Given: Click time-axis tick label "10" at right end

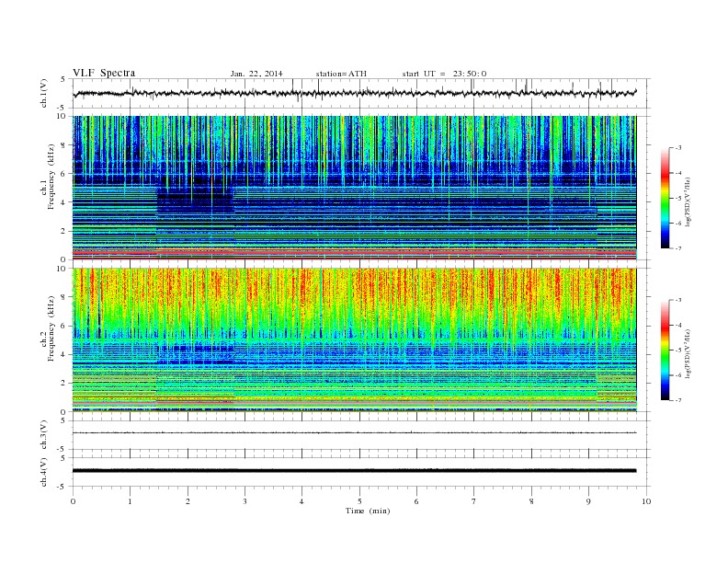Looking at the screenshot, I should coord(646,501).
